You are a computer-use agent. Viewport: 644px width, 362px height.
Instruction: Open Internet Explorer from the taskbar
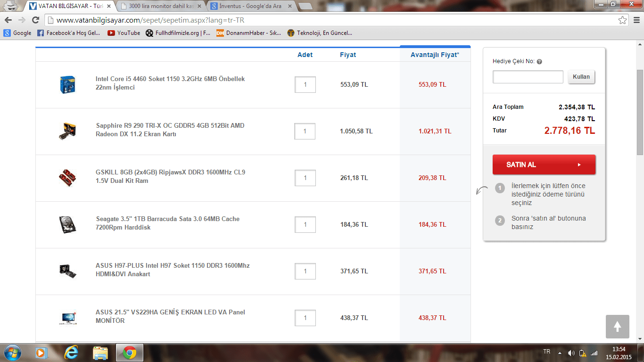coord(72,353)
